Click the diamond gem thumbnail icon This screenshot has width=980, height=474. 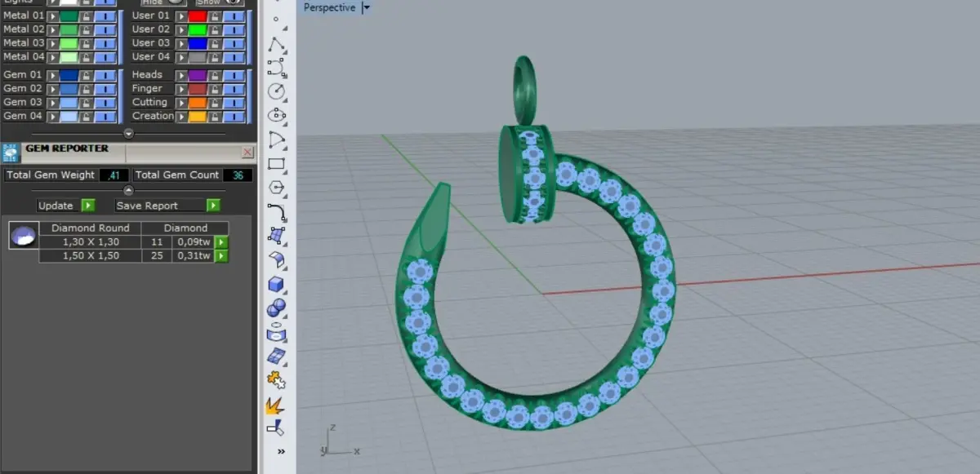click(x=23, y=236)
